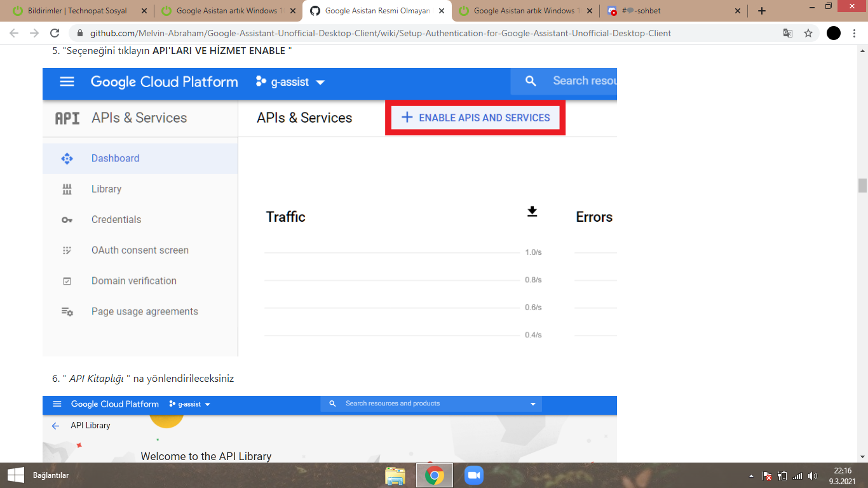Close the #-sohbet tab

738,11
